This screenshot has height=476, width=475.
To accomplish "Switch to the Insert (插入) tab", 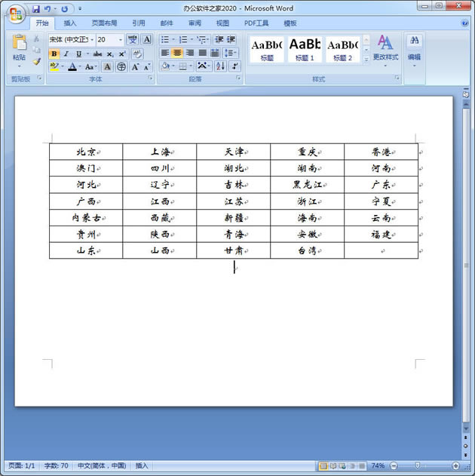I will coord(70,23).
